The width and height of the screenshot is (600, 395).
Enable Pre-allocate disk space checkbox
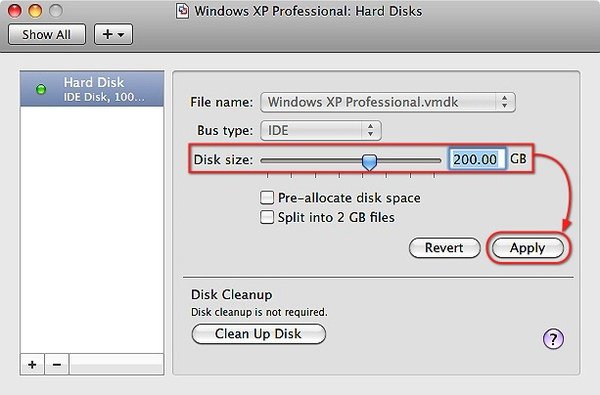[267, 198]
